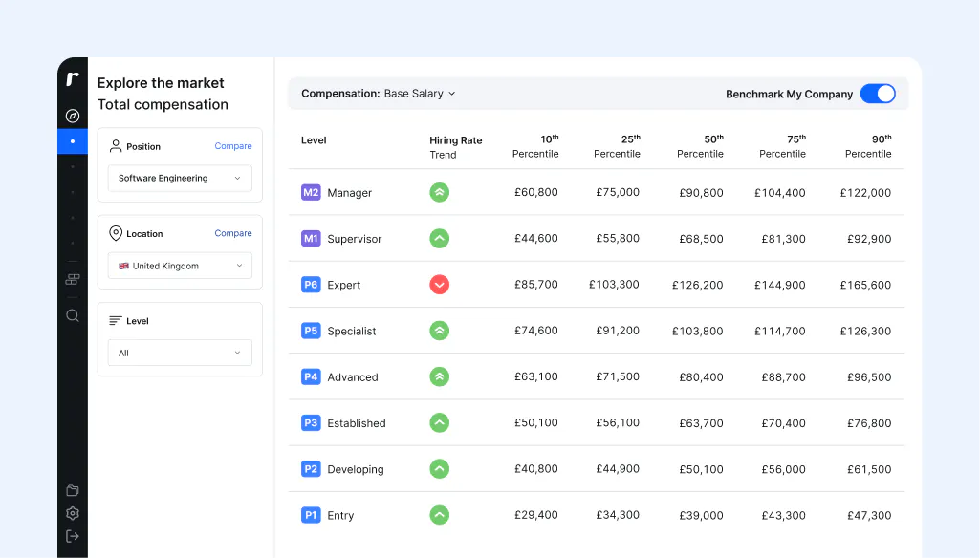Click the hiring trend icon for Supervisor
This screenshot has height=558, width=980.
(x=440, y=239)
